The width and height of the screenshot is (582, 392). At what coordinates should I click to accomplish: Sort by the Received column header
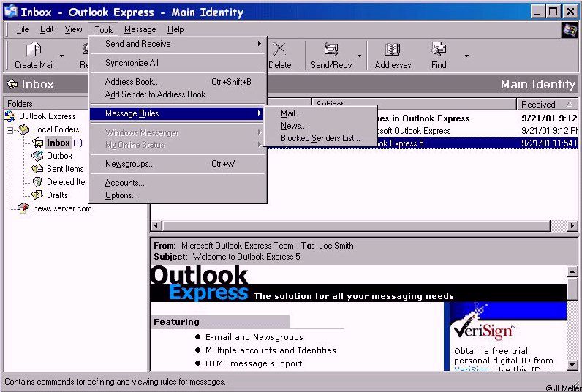click(547, 105)
